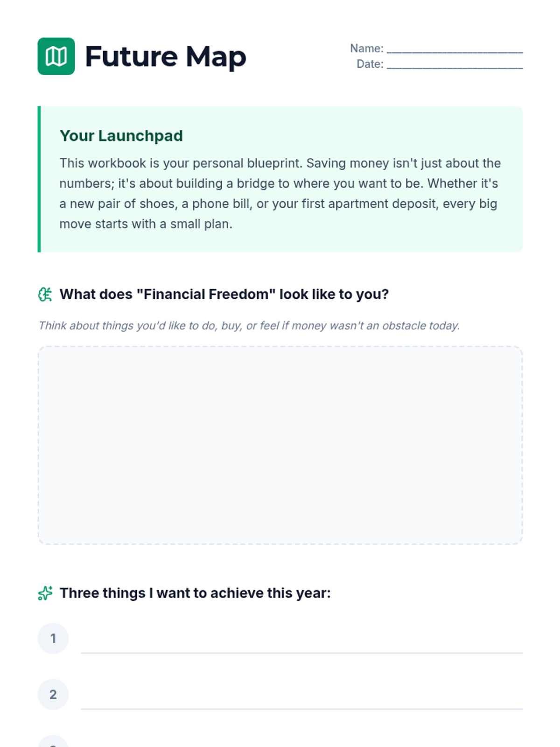The image size is (560, 747).
Task: Click the brain icon beside the Financial Freedom question
Action: [x=45, y=295]
